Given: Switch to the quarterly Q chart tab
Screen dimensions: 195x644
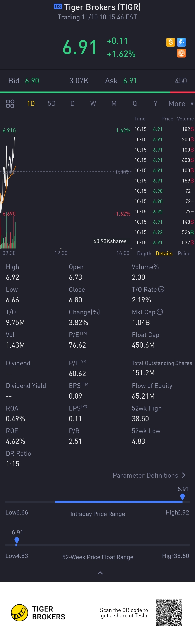Looking at the screenshot, I should coord(135,103).
